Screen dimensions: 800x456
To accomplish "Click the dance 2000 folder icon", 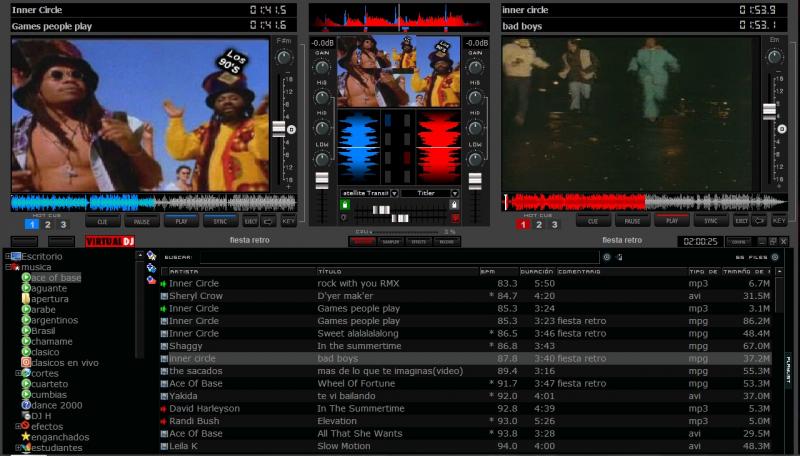I will pos(26,405).
